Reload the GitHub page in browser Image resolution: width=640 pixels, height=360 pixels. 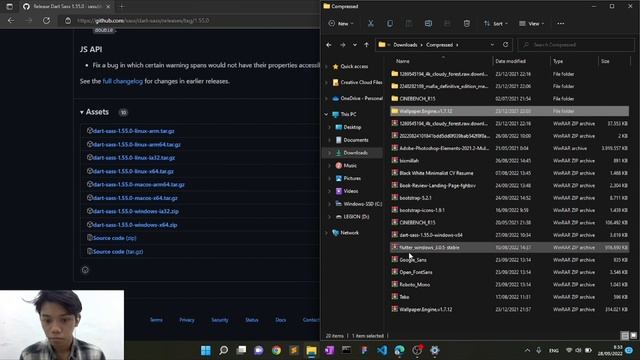47,20
